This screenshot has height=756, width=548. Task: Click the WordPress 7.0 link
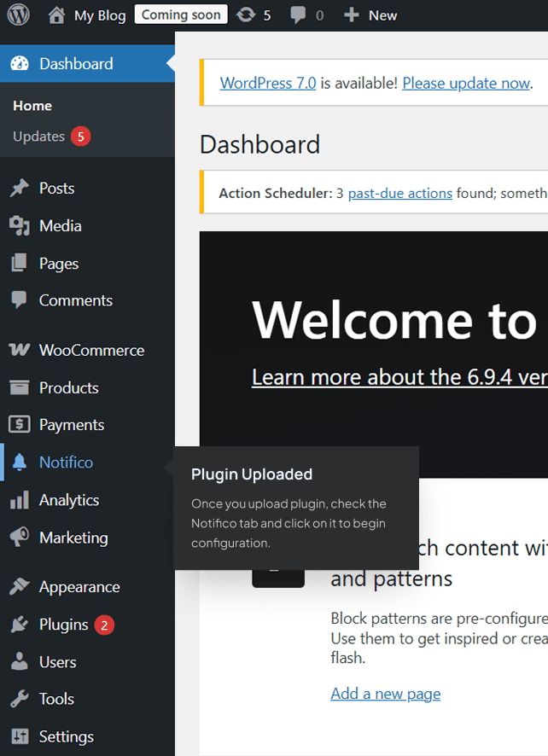point(268,83)
